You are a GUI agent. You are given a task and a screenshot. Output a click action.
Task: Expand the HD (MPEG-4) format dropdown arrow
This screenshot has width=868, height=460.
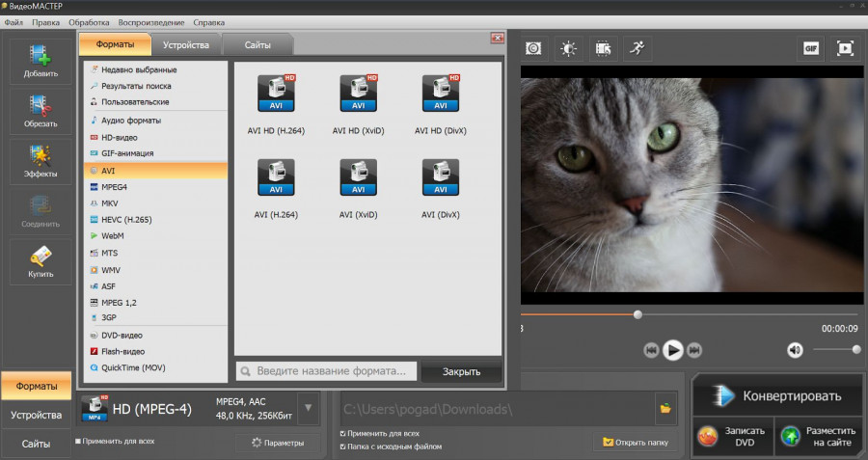pyautogui.click(x=308, y=408)
